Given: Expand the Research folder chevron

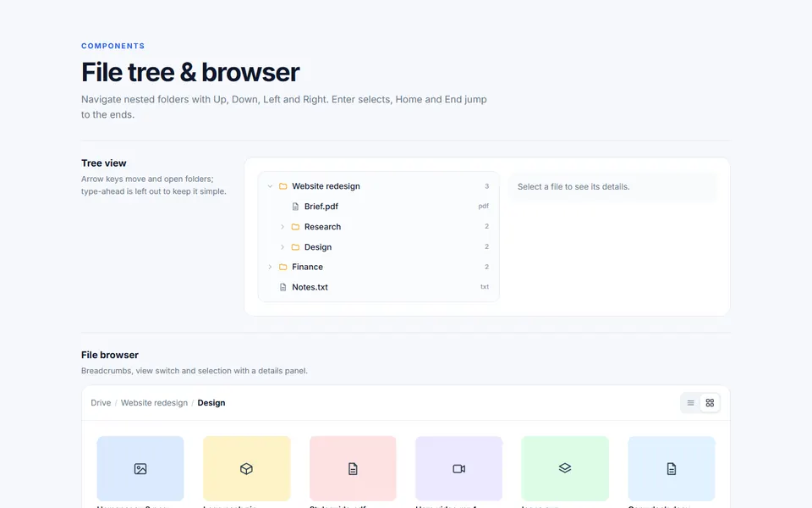Looking at the screenshot, I should (283, 227).
